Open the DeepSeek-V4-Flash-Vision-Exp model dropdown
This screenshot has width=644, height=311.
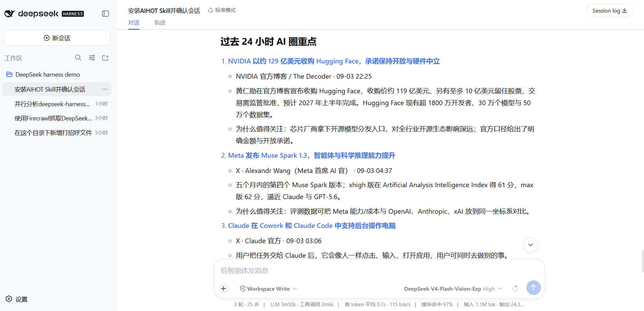pyautogui.click(x=453, y=289)
